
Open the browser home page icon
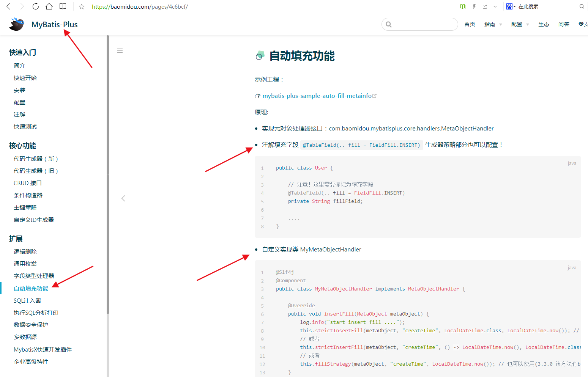tap(49, 6)
